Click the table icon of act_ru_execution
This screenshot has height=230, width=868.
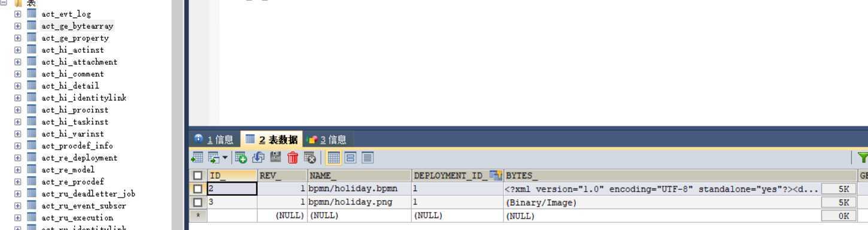click(x=32, y=217)
